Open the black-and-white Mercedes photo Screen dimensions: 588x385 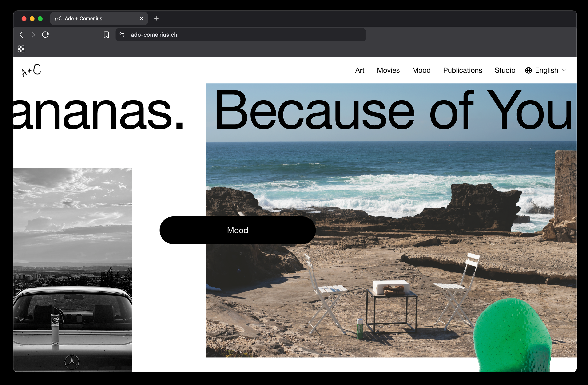point(73,270)
